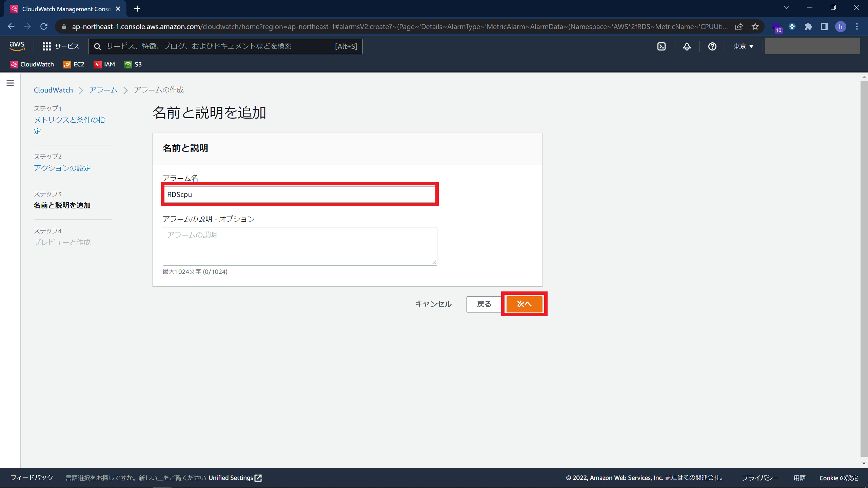Open プライバシー footer link
Image resolution: width=868 pixels, height=488 pixels.
(760, 477)
